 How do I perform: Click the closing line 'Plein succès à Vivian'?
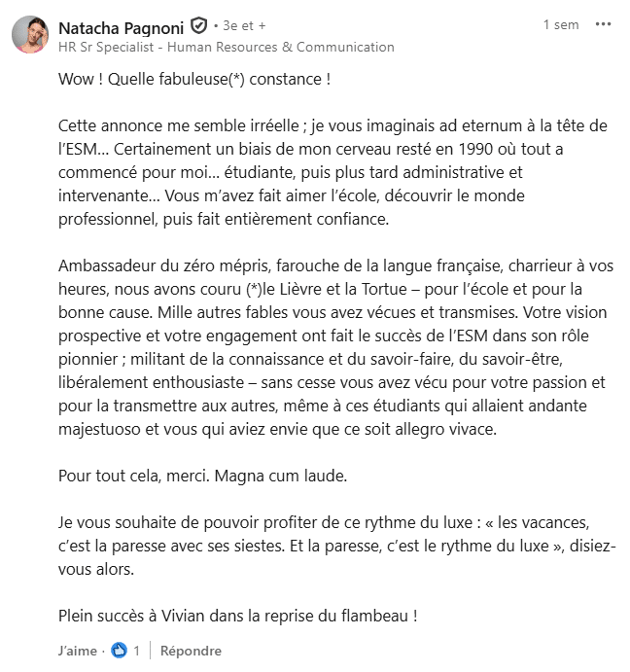[238, 615]
